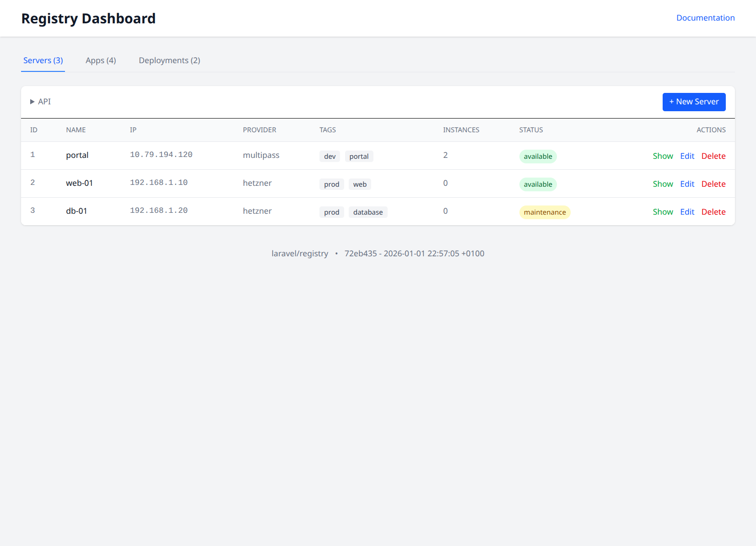Click the + New Server button
This screenshot has height=546, width=756.
pos(694,102)
